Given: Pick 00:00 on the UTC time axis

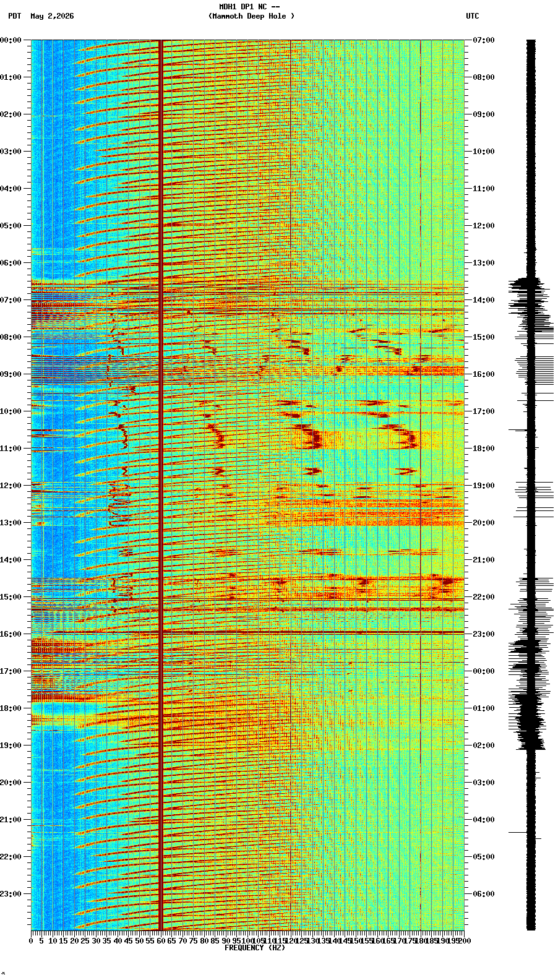Looking at the screenshot, I should [x=484, y=671].
